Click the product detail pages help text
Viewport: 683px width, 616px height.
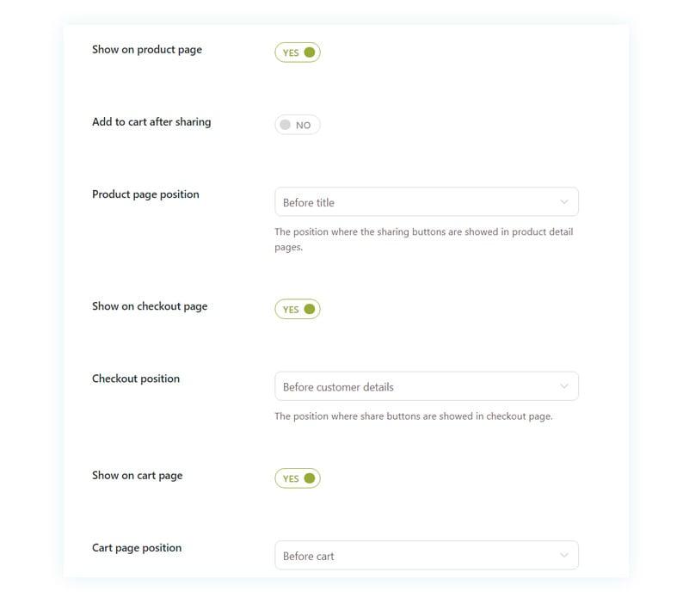424,239
